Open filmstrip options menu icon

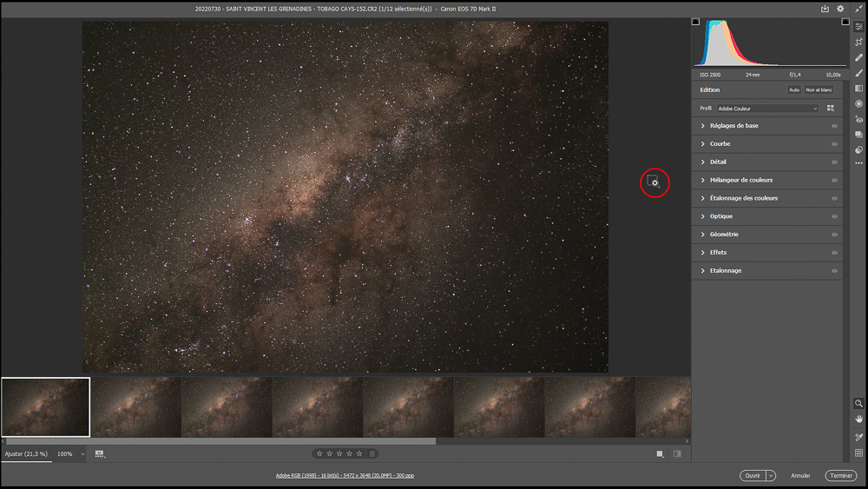[100, 454]
